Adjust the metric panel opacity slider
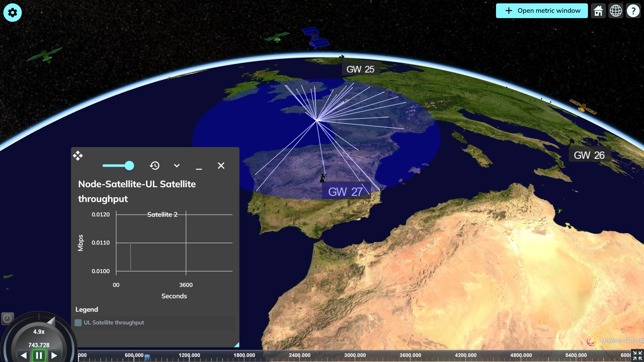644x362 pixels. pos(129,166)
